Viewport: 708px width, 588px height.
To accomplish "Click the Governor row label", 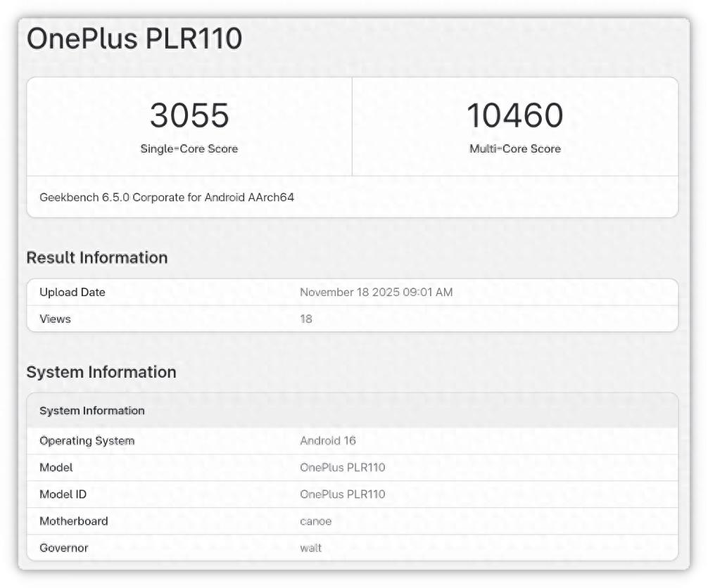I will pyautogui.click(x=63, y=548).
